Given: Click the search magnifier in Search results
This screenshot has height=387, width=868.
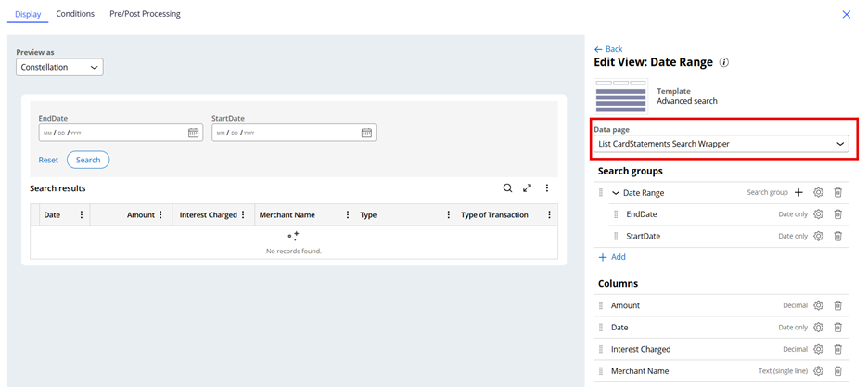Looking at the screenshot, I should point(507,188).
